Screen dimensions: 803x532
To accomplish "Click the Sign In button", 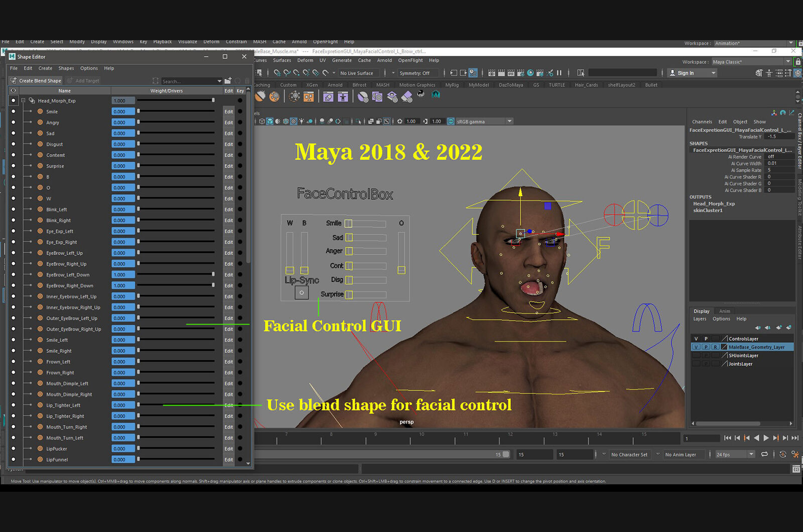I will 692,73.
